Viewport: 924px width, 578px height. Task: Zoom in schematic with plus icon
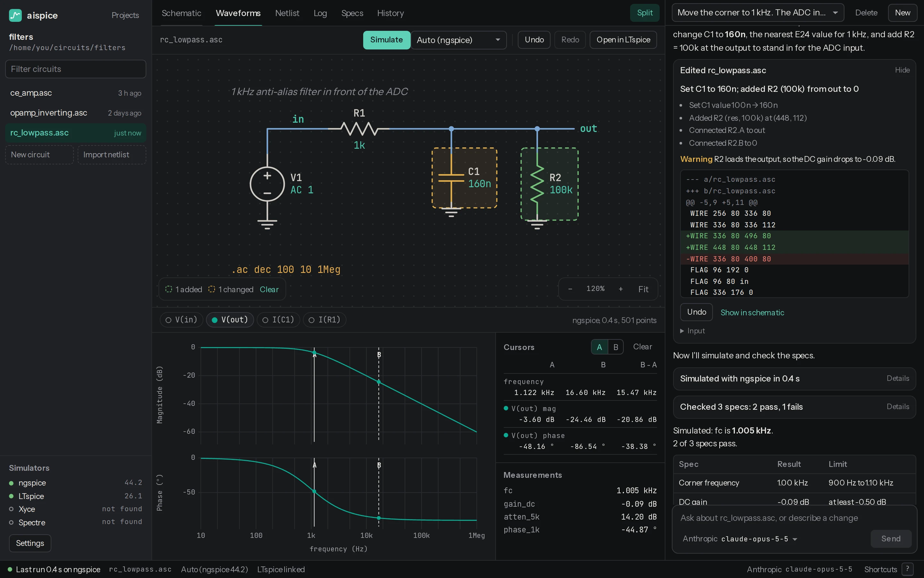click(620, 289)
